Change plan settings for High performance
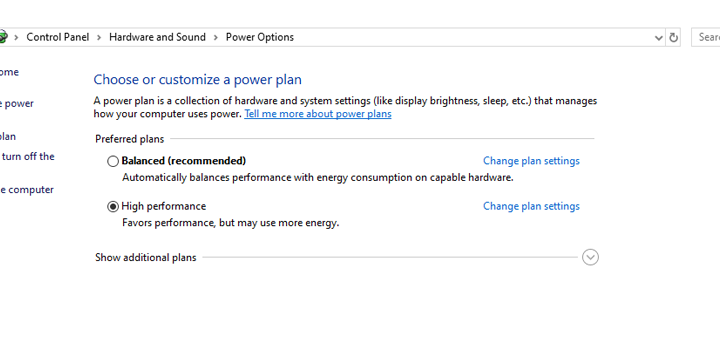The image size is (720, 360). point(531,206)
